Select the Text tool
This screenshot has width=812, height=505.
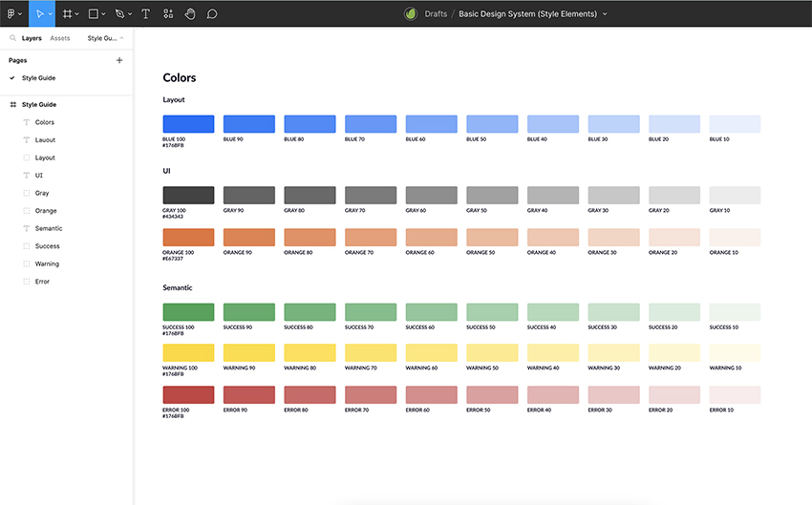click(145, 14)
